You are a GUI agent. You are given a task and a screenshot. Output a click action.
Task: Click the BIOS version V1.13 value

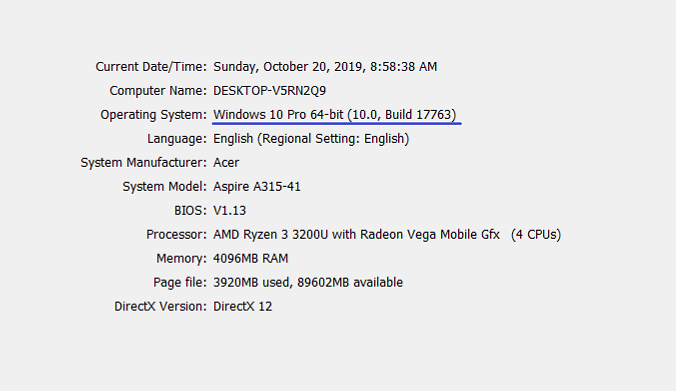[x=229, y=211]
